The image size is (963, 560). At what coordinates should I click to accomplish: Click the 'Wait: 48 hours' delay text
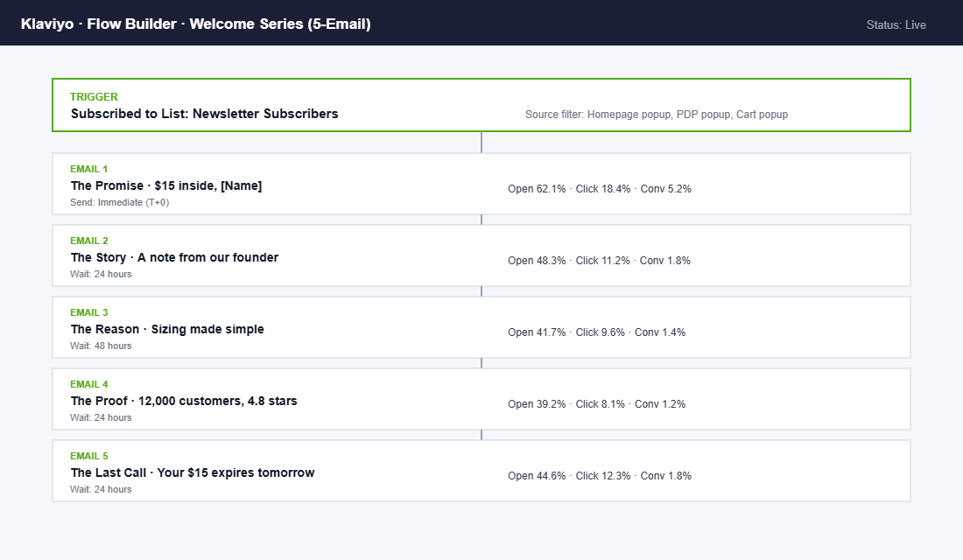101,346
